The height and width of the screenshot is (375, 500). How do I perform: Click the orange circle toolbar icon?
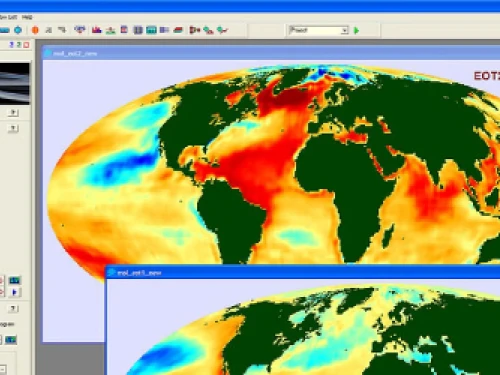point(35,30)
